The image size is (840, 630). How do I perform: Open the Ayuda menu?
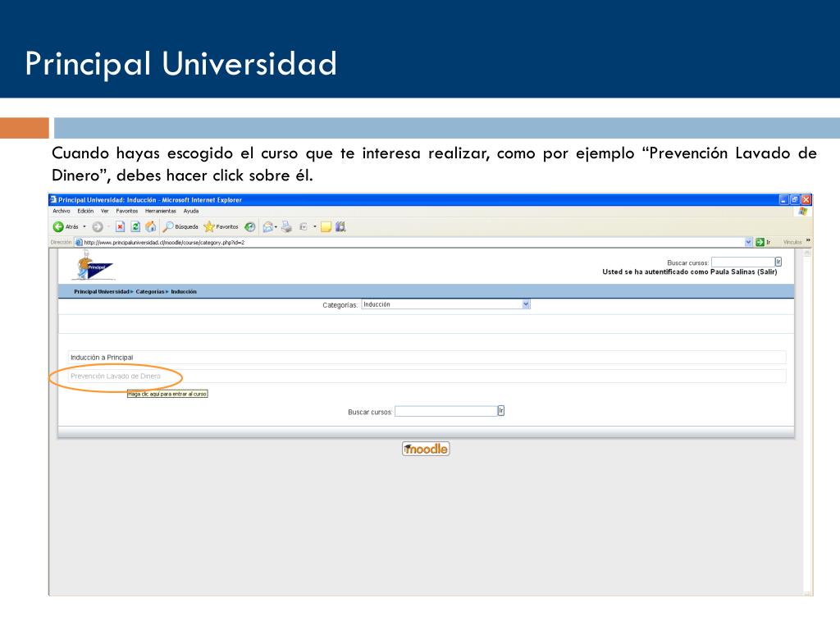point(190,211)
